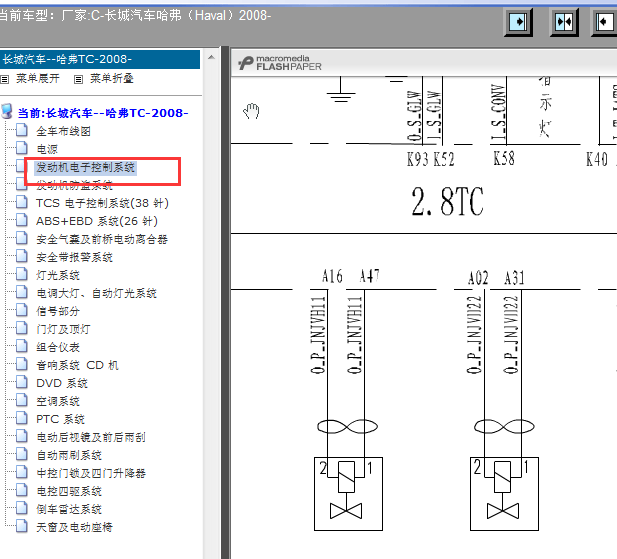
Task: Click the solenoid valve symbol under A02
Action: click(x=504, y=494)
